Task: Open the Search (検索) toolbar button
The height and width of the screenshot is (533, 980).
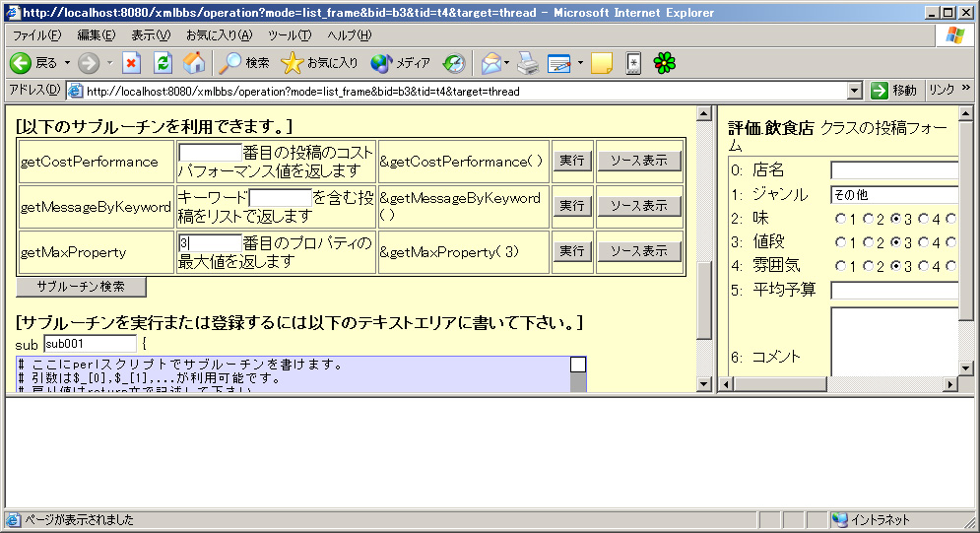Action: pos(243,63)
